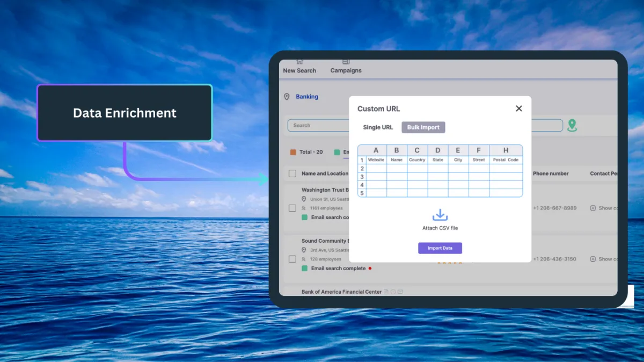Click the Total - 20 label
Image resolution: width=644 pixels, height=362 pixels.
[311, 152]
